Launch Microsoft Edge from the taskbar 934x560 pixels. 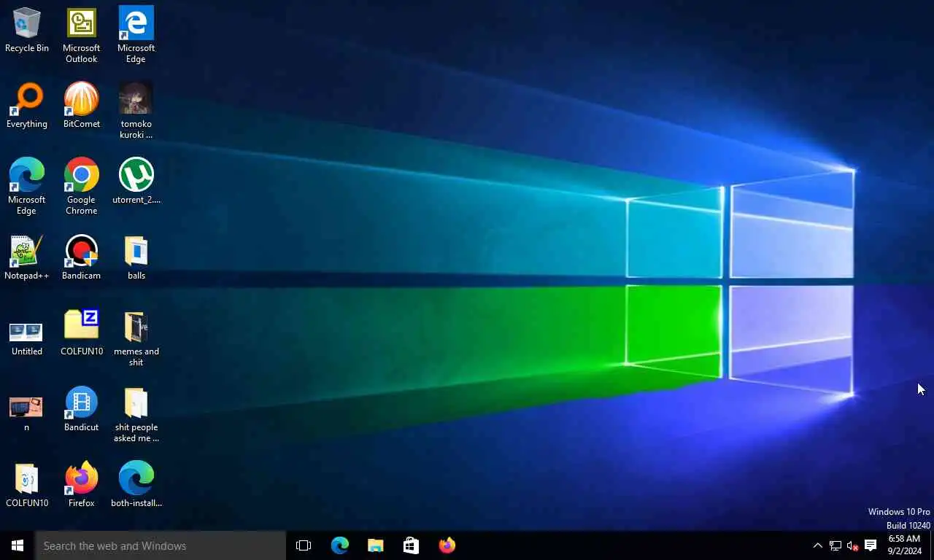click(x=340, y=545)
